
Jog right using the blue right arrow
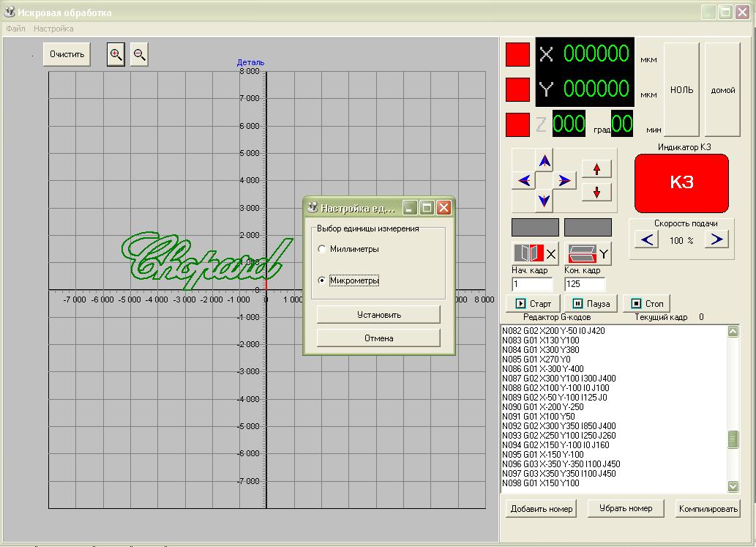point(564,181)
